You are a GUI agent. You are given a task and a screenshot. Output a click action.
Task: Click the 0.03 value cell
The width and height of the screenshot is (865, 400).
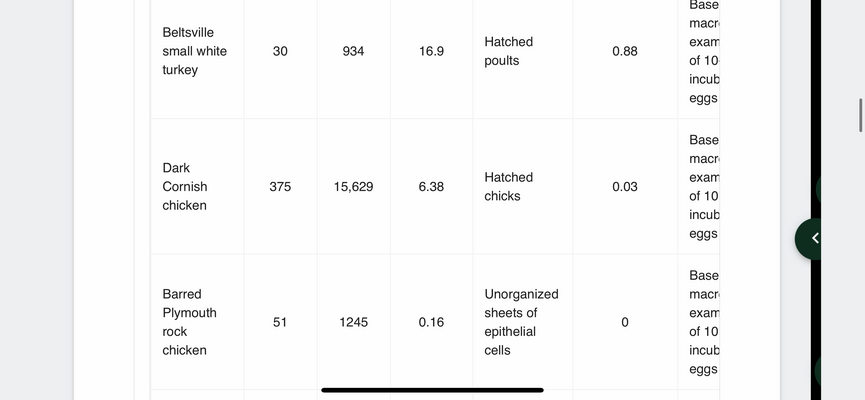(x=625, y=186)
